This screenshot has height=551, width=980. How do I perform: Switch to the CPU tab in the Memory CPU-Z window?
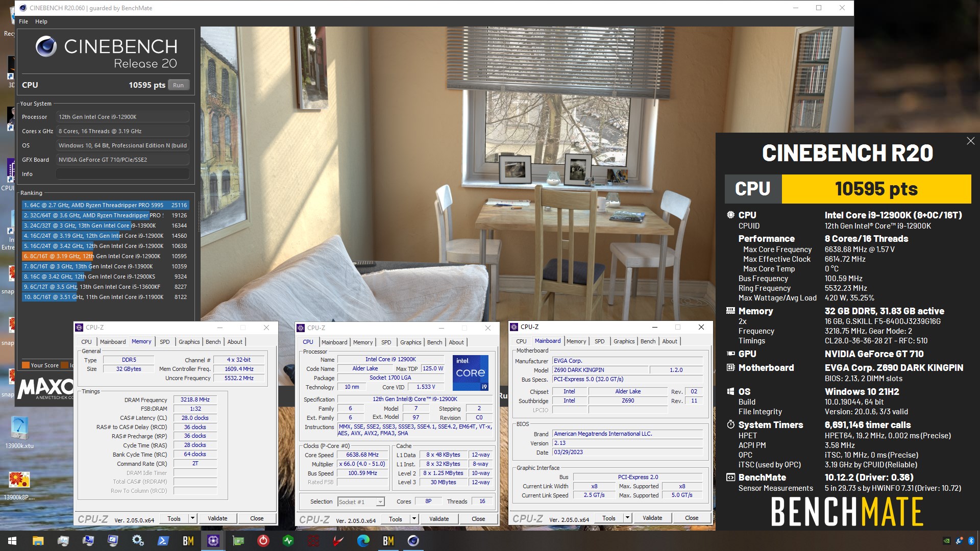point(86,342)
